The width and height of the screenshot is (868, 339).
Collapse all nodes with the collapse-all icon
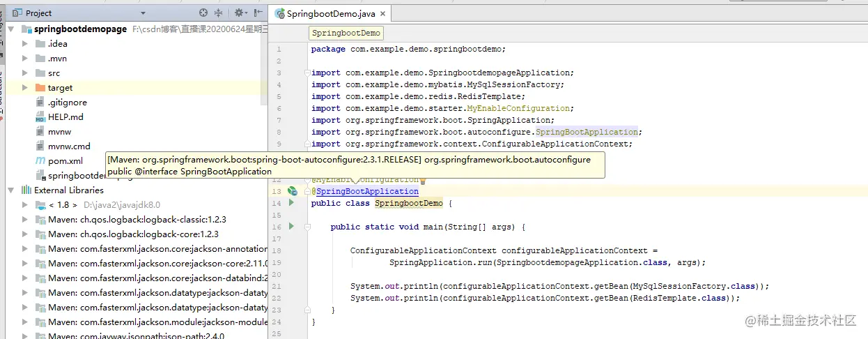(219, 13)
